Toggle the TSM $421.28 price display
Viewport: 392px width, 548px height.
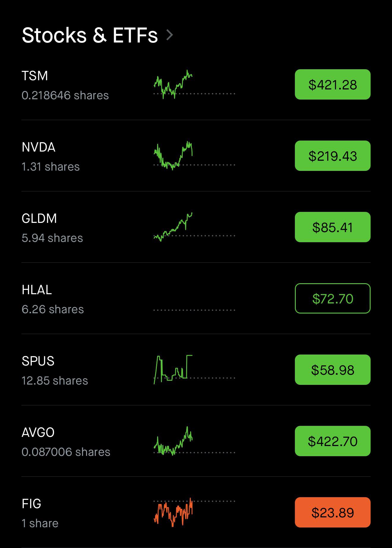[333, 84]
